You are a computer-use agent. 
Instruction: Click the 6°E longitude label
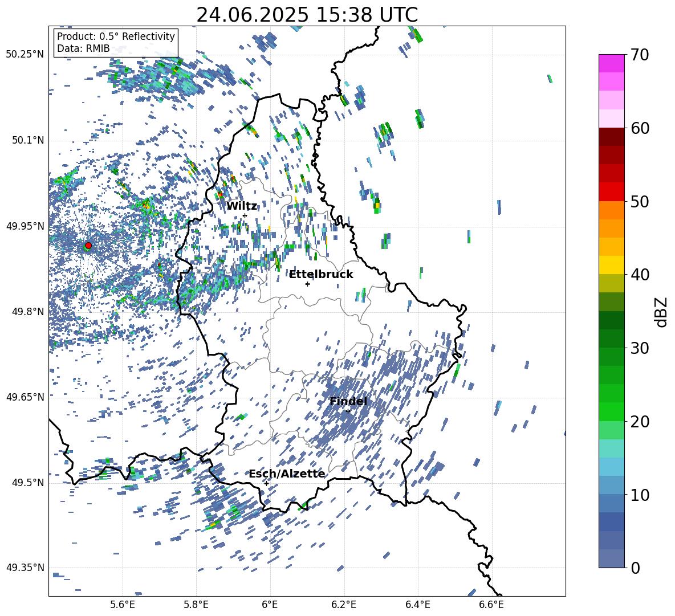pos(270,605)
